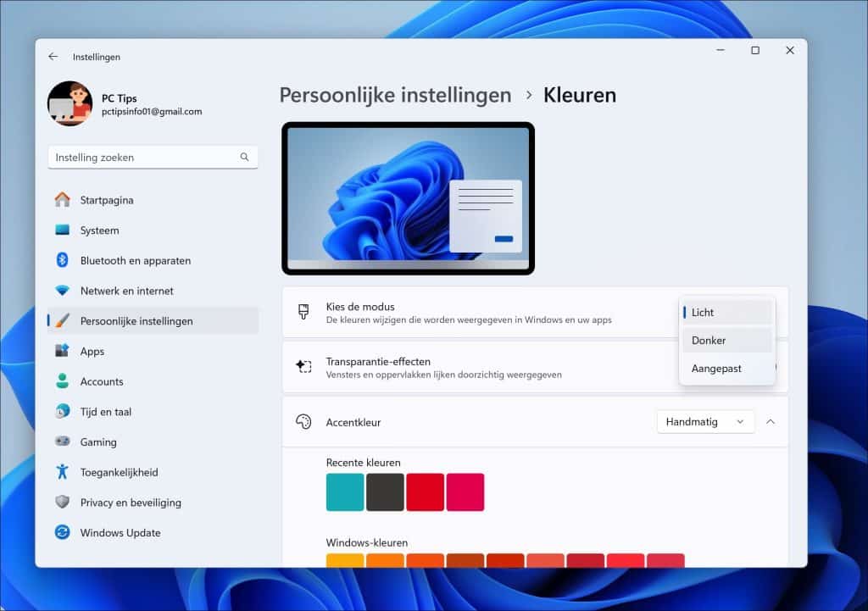868x611 pixels.
Task: Click the Persoonlijke instellingen brush icon
Action: pos(63,320)
